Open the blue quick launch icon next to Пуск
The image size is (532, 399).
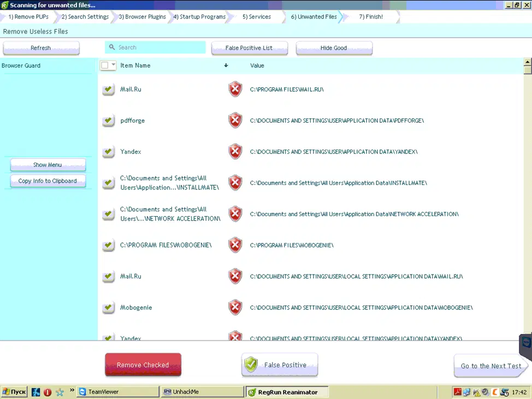click(x=36, y=392)
